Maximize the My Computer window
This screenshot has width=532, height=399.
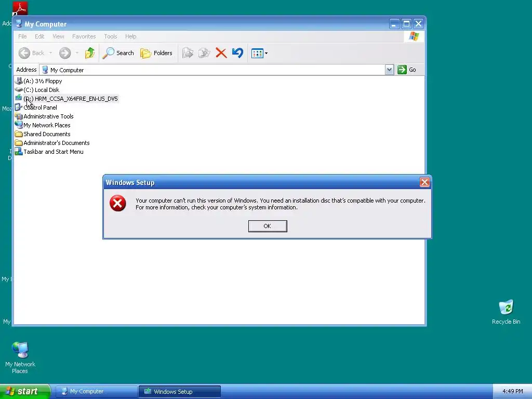coord(406,24)
